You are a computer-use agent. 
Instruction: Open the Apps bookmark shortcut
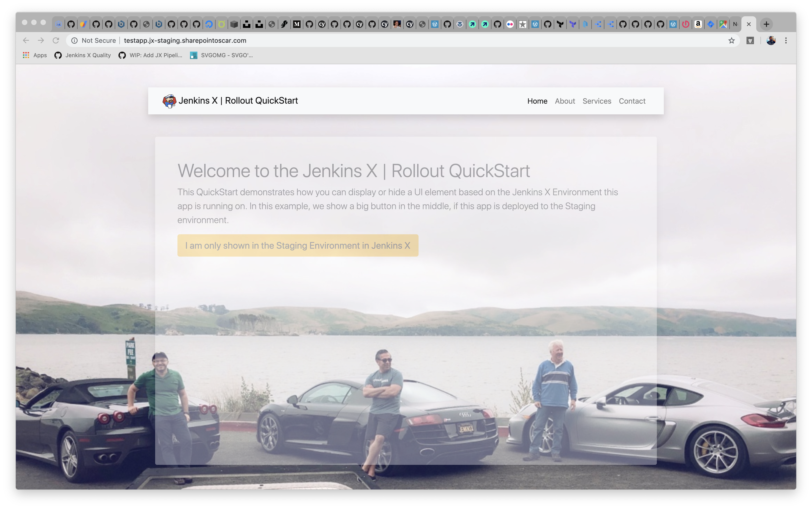[x=35, y=55]
